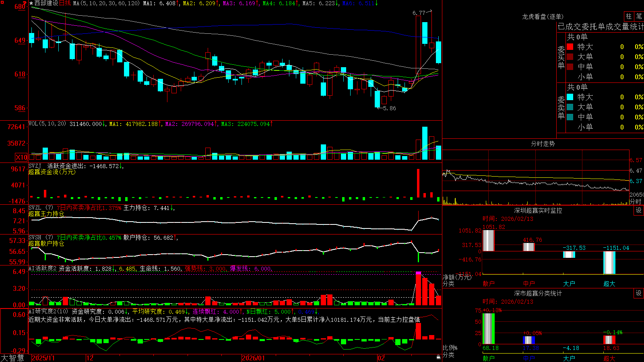Click the 时间: 2026/02/13 text in 实时监控

(508, 219)
